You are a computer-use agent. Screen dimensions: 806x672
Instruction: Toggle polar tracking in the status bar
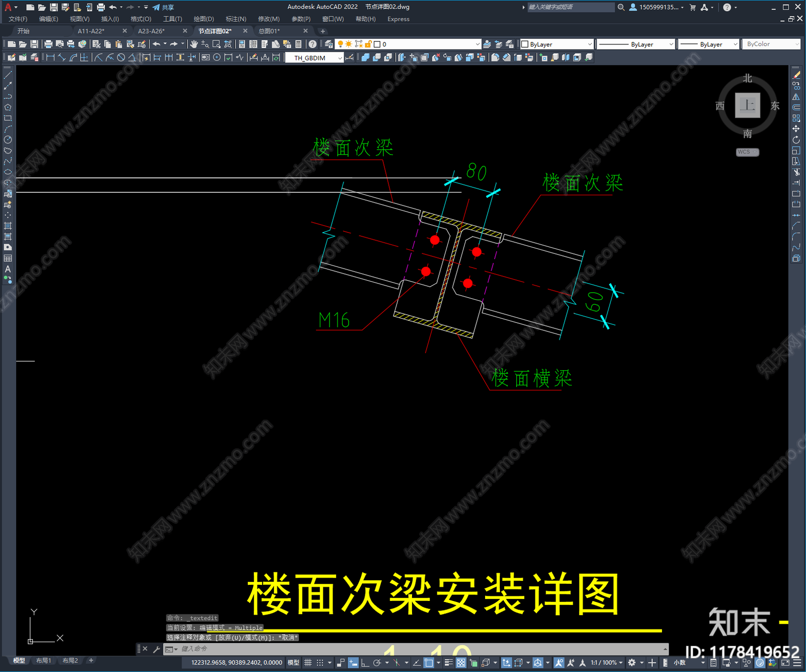pyautogui.click(x=377, y=662)
